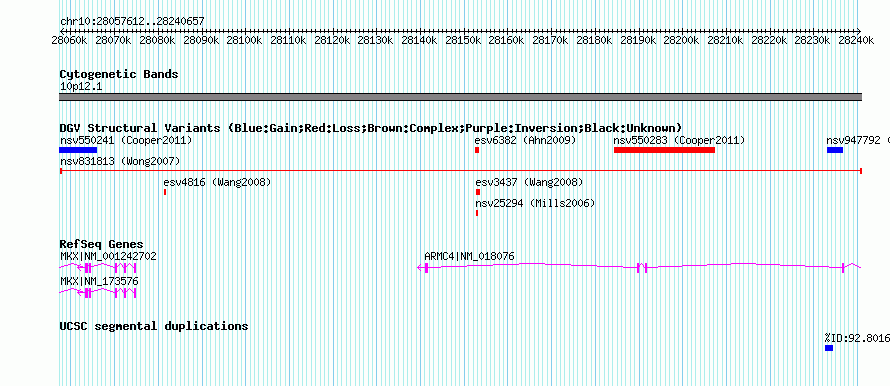Click the blue segmental duplication block

point(829,348)
